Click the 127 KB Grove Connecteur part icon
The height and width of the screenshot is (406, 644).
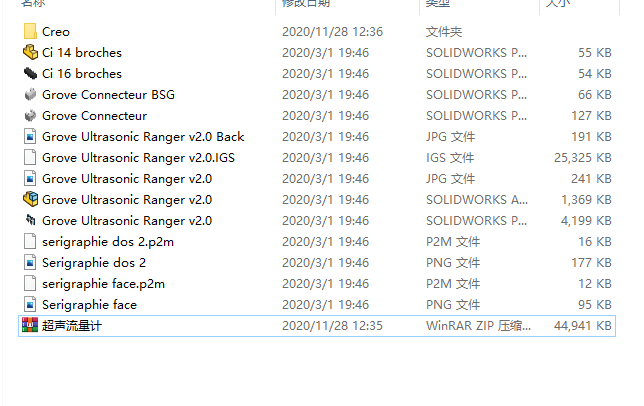coord(30,116)
